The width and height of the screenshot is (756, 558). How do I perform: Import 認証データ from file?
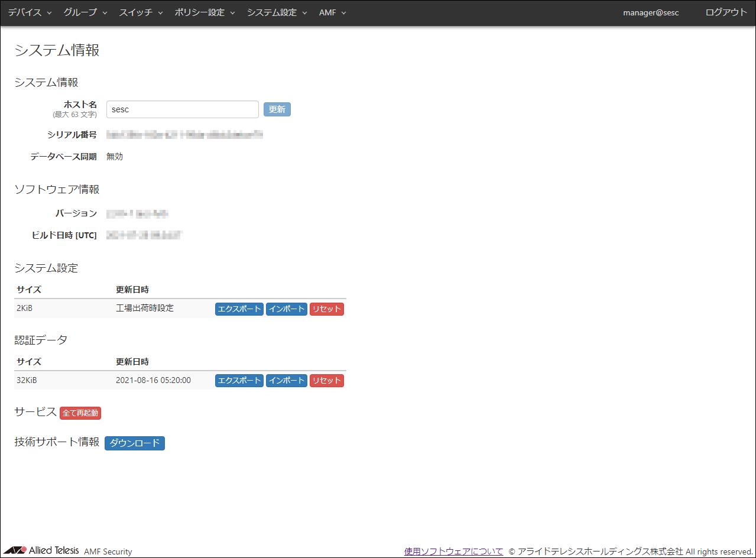pyautogui.click(x=286, y=381)
